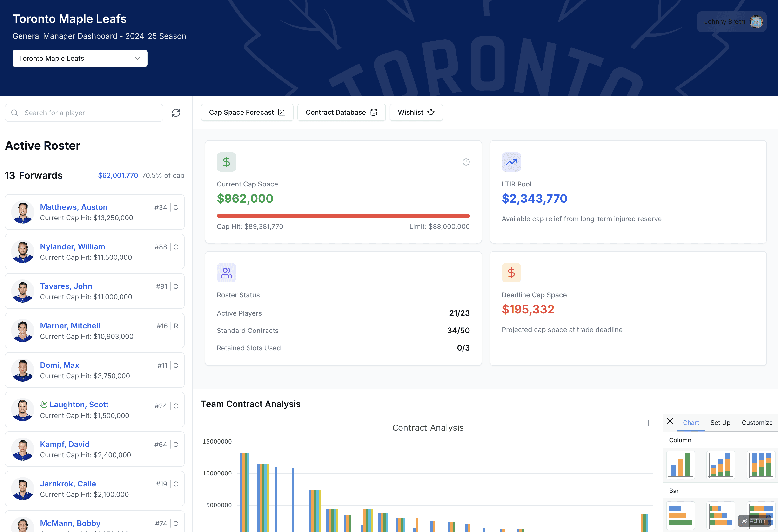The height and width of the screenshot is (532, 778).
Task: Click the $62,001,770 forwards cap total
Action: click(118, 175)
